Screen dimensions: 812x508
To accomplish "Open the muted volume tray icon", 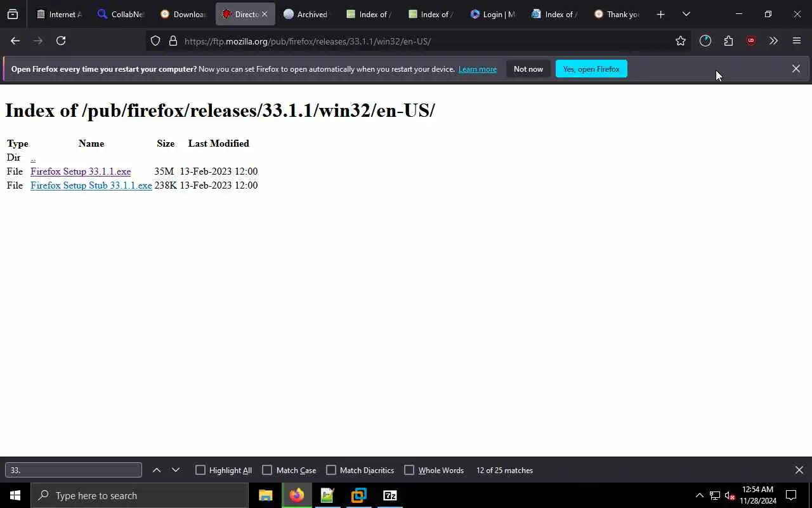I will click(x=730, y=495).
